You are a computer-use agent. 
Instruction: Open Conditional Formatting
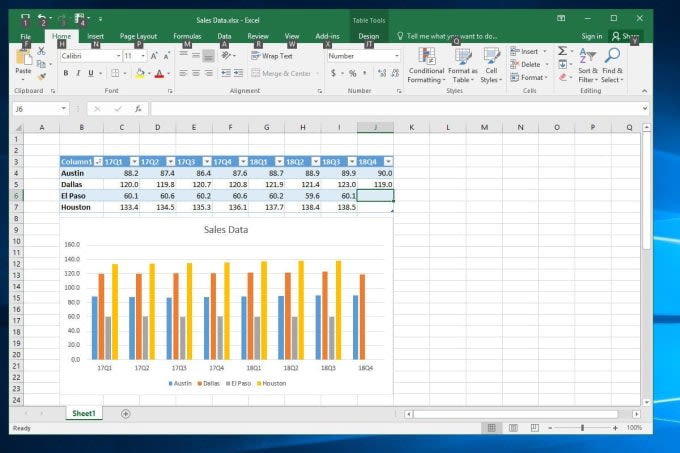(426, 65)
